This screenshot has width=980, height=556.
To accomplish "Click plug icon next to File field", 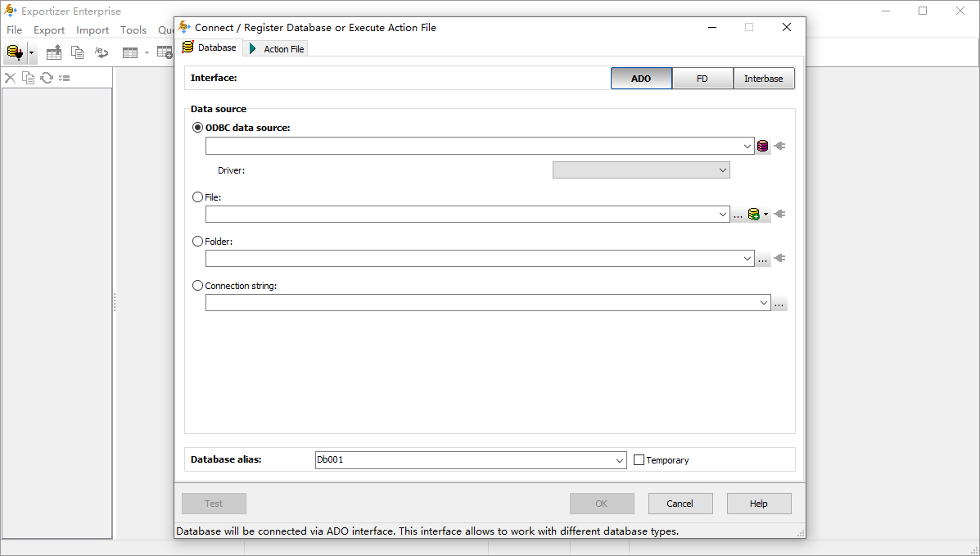I will click(779, 214).
